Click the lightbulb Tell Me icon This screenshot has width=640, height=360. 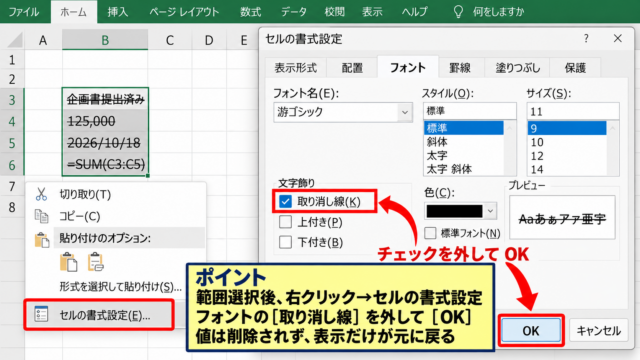pyautogui.click(x=458, y=12)
